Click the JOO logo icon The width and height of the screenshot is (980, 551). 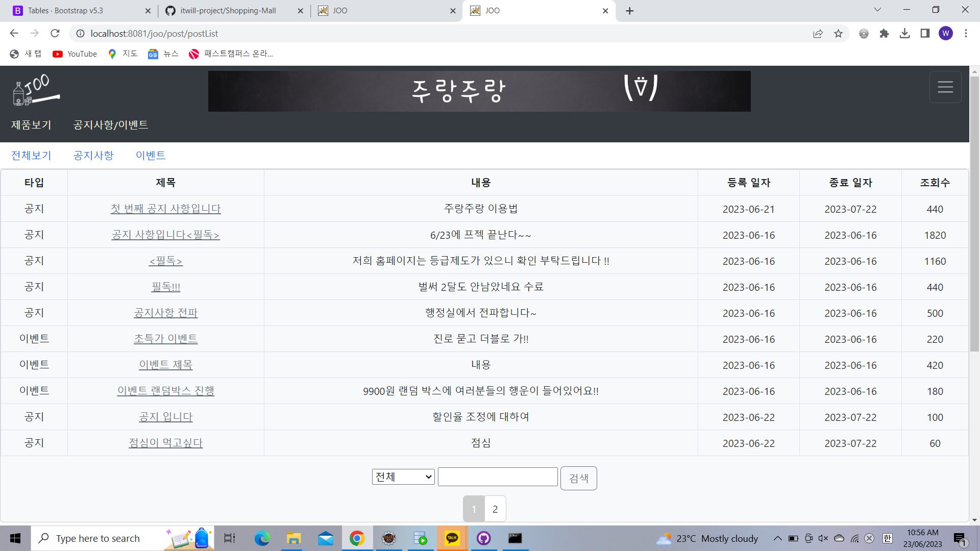click(x=34, y=90)
